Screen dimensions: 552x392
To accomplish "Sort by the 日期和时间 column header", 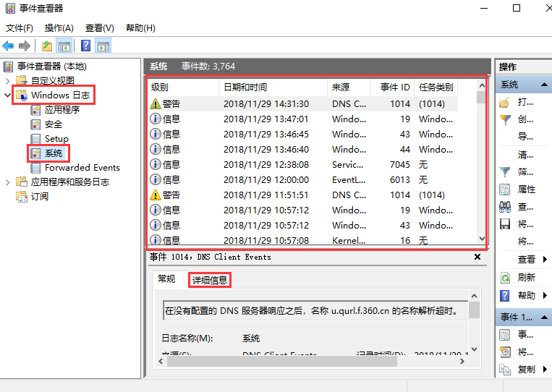I will [246, 87].
